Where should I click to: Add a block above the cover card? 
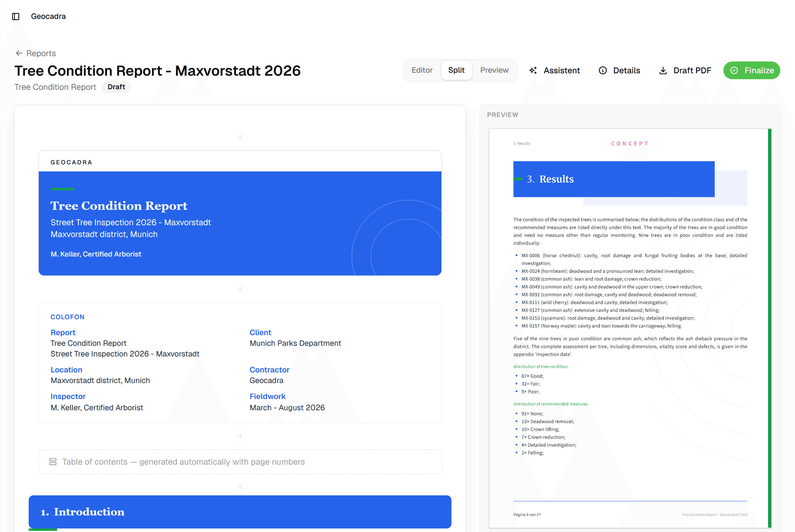pyautogui.click(x=240, y=137)
